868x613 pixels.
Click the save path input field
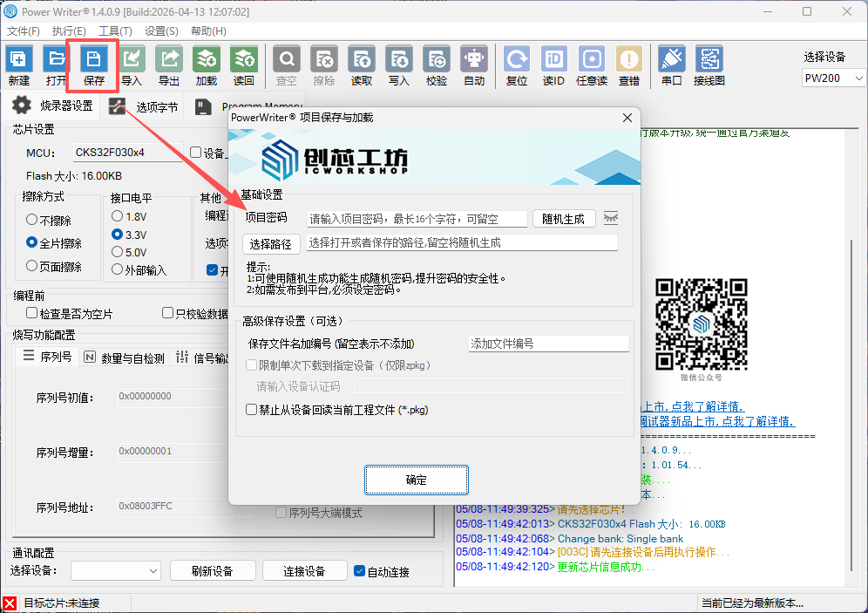click(x=462, y=242)
